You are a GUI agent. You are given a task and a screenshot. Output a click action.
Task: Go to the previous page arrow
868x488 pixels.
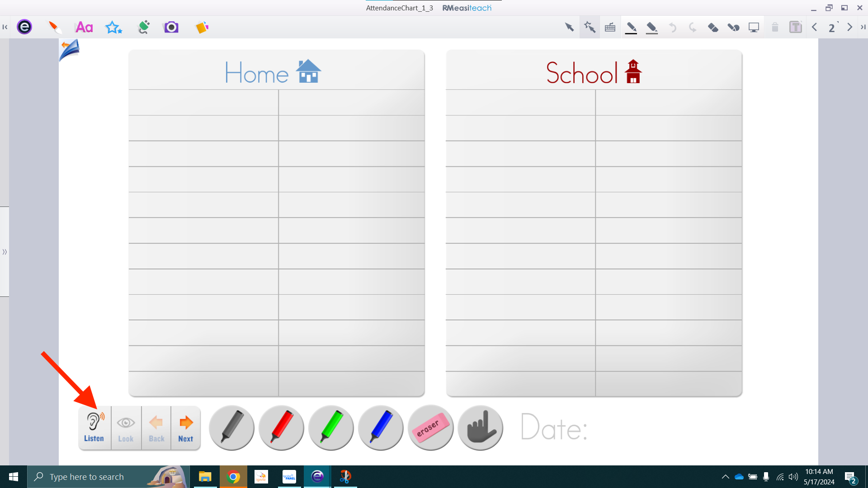tap(815, 27)
